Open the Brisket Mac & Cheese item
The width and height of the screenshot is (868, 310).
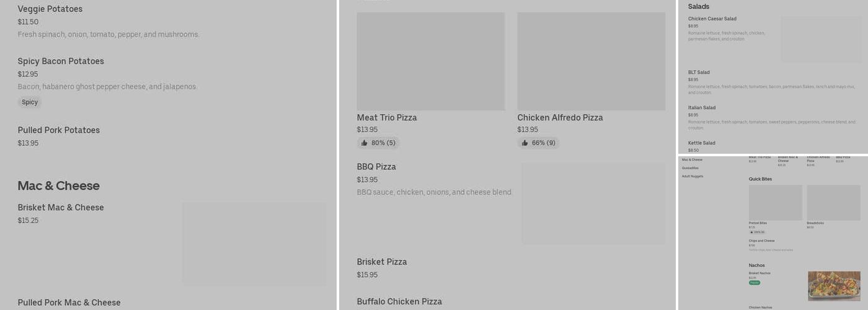click(x=61, y=208)
